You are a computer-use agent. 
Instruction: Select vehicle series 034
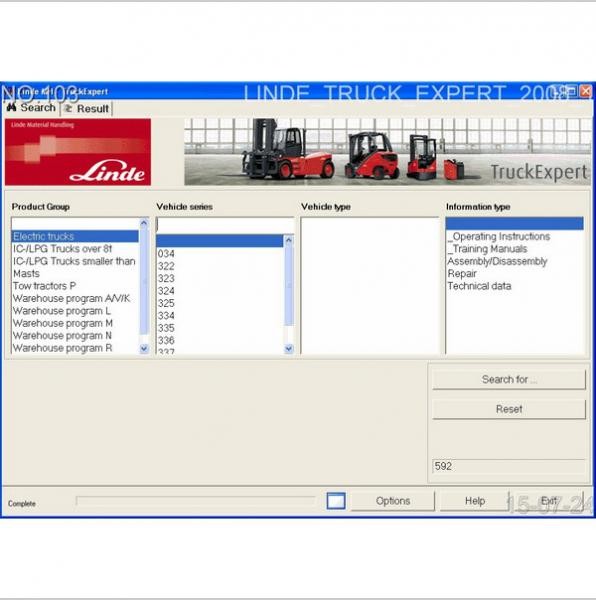tap(220, 254)
